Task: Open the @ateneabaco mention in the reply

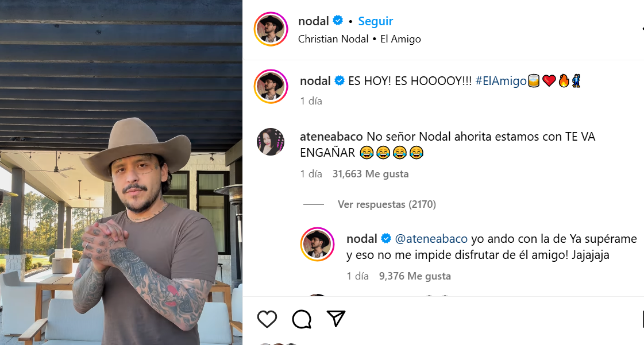Action: click(x=431, y=239)
